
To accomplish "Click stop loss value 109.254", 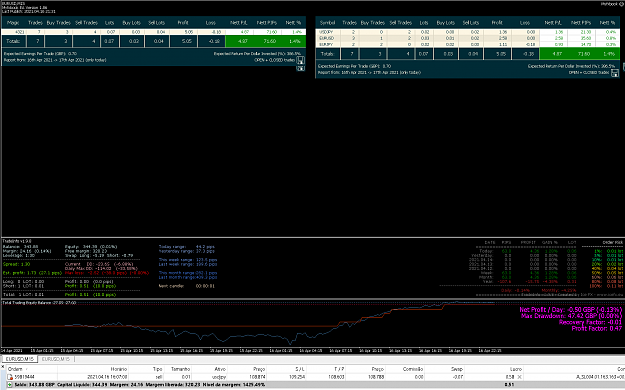I will point(298,377).
